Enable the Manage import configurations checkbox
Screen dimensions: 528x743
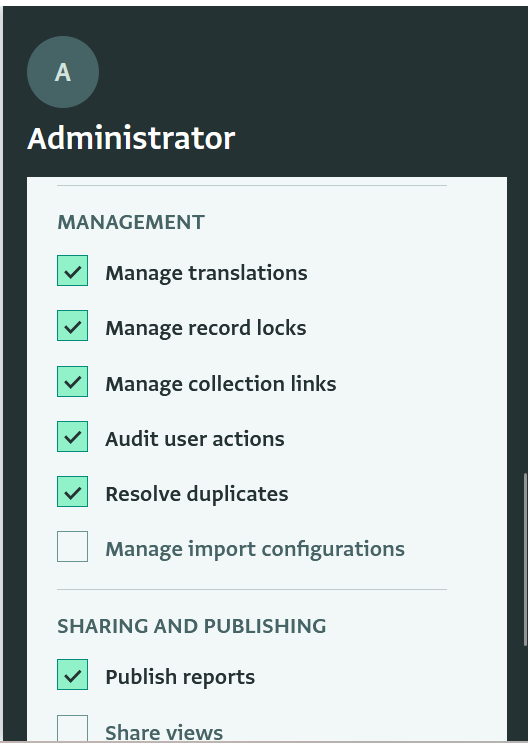pyautogui.click(x=73, y=546)
